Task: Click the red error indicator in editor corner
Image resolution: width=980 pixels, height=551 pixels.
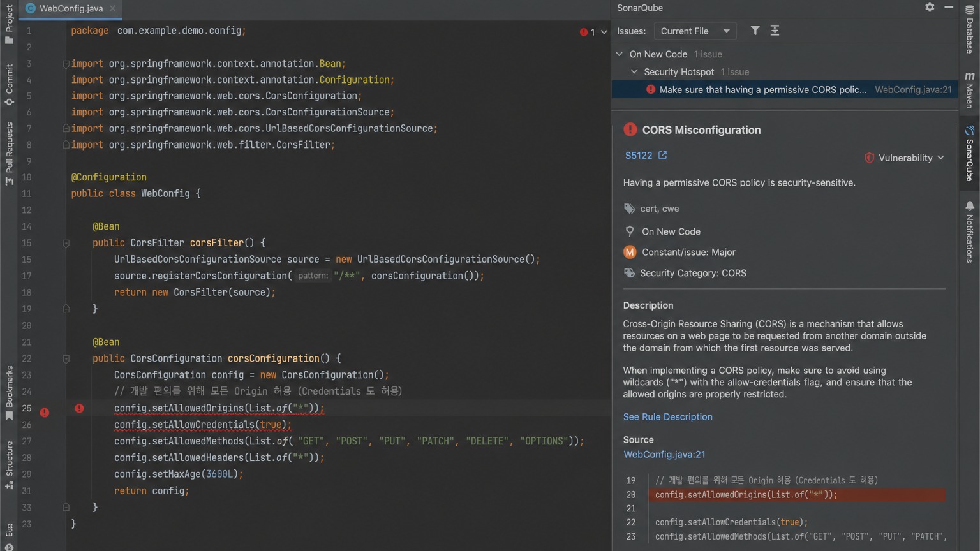Action: click(584, 32)
